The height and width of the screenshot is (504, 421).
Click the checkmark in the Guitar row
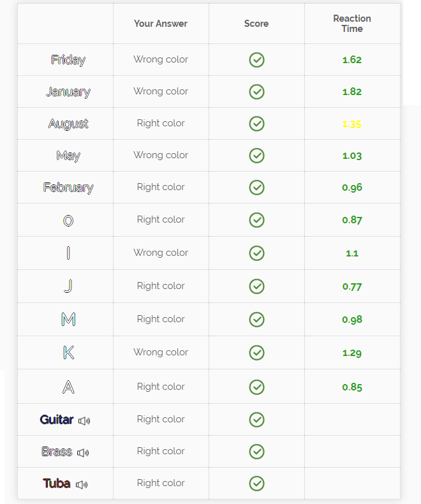(256, 420)
